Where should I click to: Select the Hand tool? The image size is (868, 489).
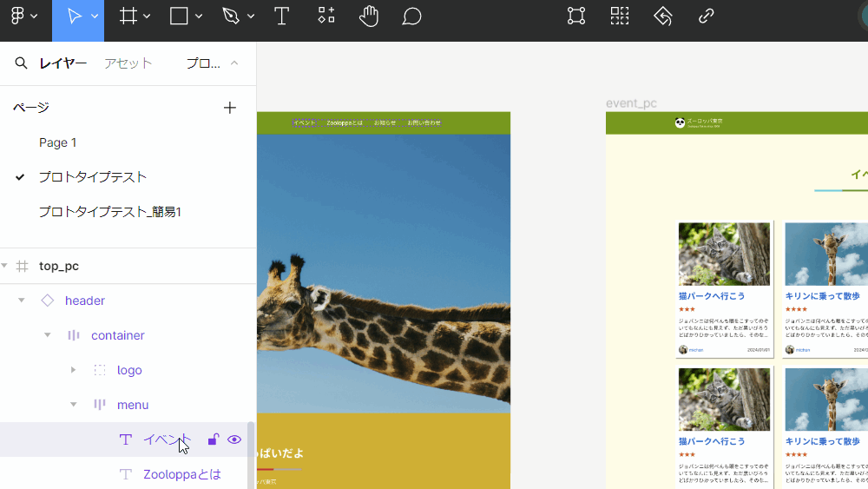click(x=369, y=16)
